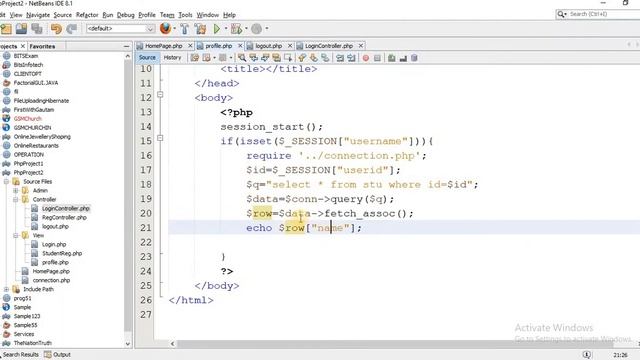Click the New Project toolbar icon

pyautogui.click(x=6, y=29)
